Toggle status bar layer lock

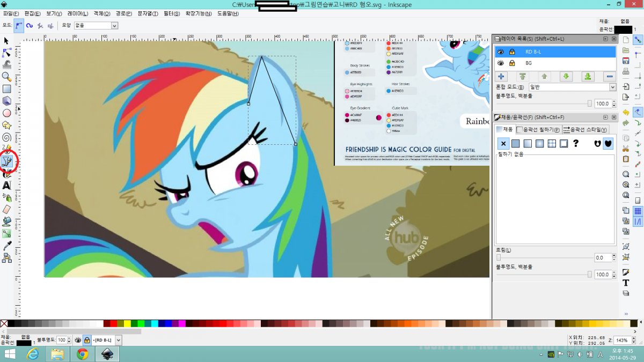coord(86,340)
